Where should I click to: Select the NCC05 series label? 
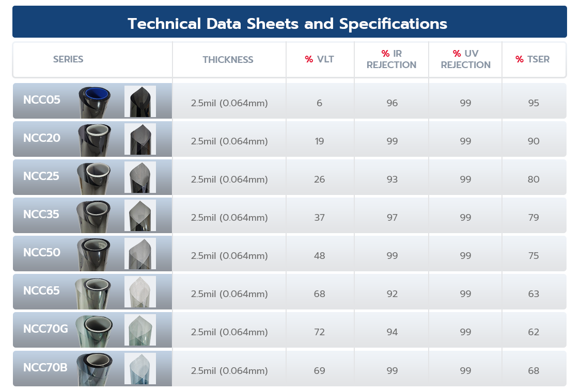pos(41,100)
